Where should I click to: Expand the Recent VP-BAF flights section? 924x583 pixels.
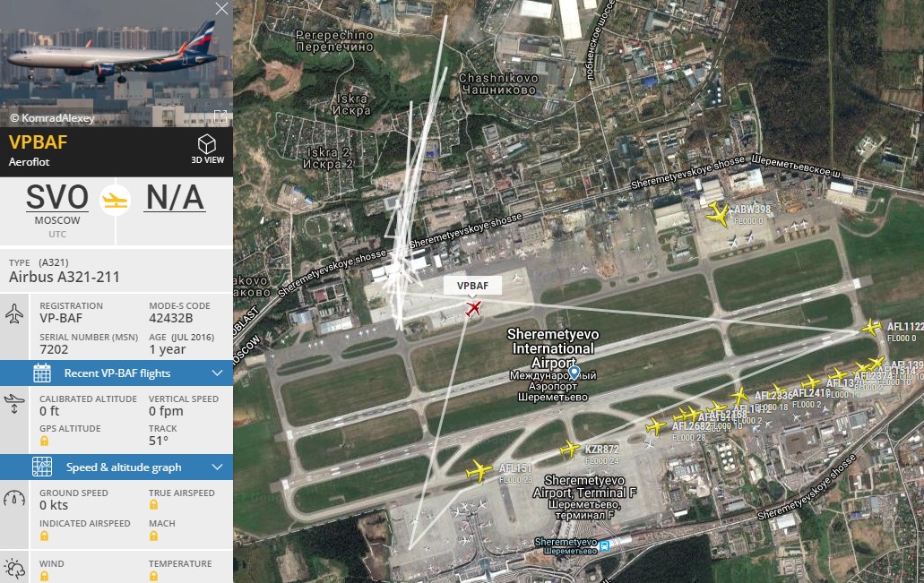pyautogui.click(x=117, y=373)
